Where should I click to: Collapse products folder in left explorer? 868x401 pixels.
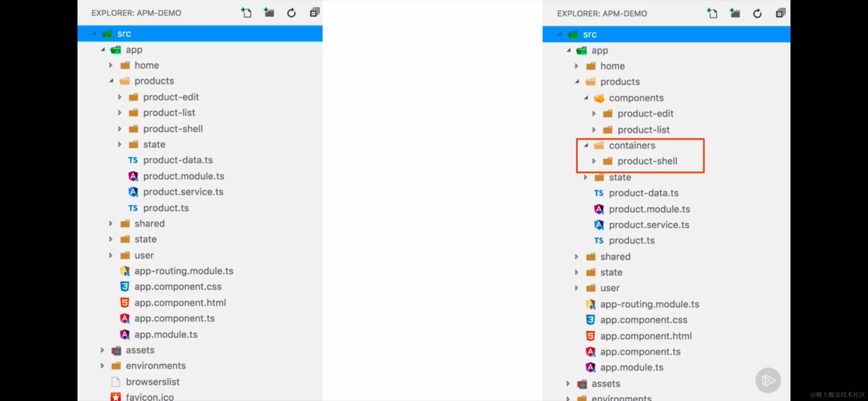tap(111, 81)
